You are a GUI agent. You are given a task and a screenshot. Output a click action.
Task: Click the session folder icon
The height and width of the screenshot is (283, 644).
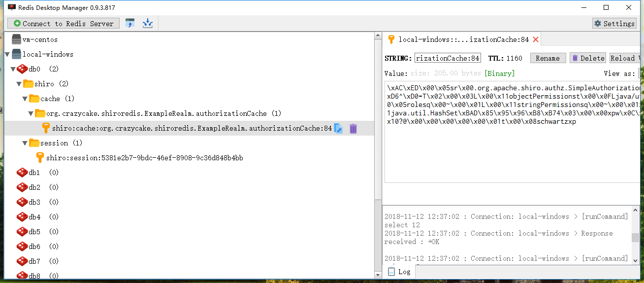click(34, 143)
